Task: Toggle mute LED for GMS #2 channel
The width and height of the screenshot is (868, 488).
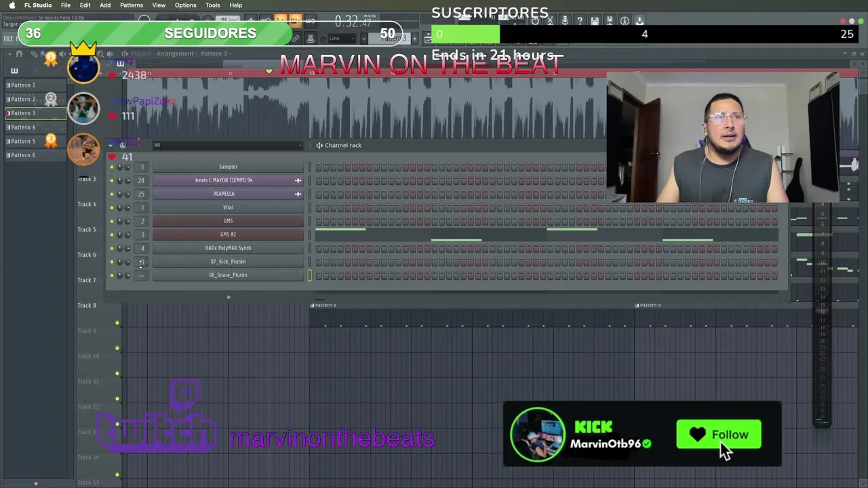Action: click(112, 235)
